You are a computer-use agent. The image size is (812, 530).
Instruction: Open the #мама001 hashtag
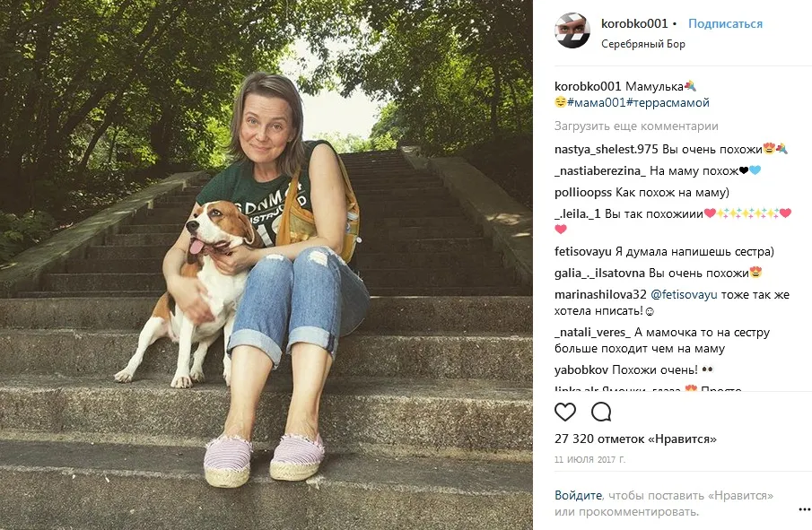[x=597, y=102]
